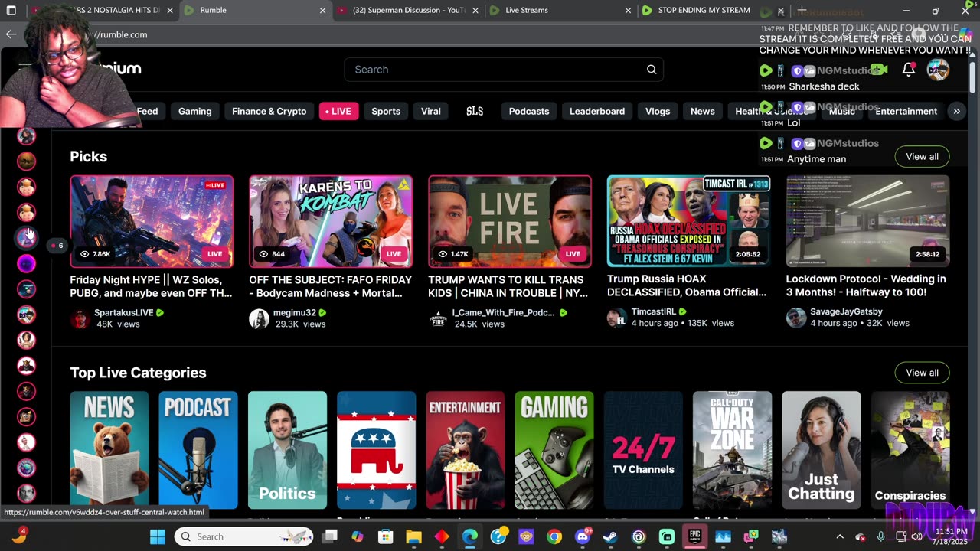The image size is (980, 551).
Task: Open the Politics live category card
Action: pyautogui.click(x=287, y=450)
